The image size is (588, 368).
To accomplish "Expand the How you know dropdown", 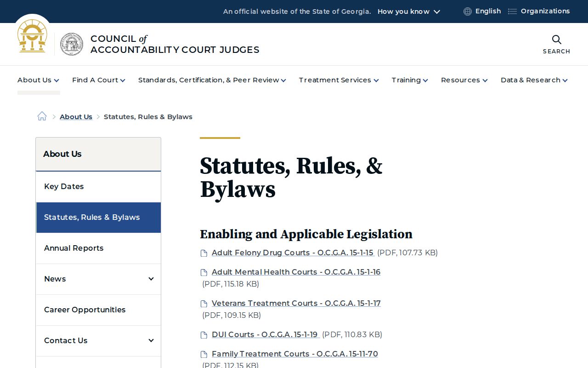I will 409,11.
